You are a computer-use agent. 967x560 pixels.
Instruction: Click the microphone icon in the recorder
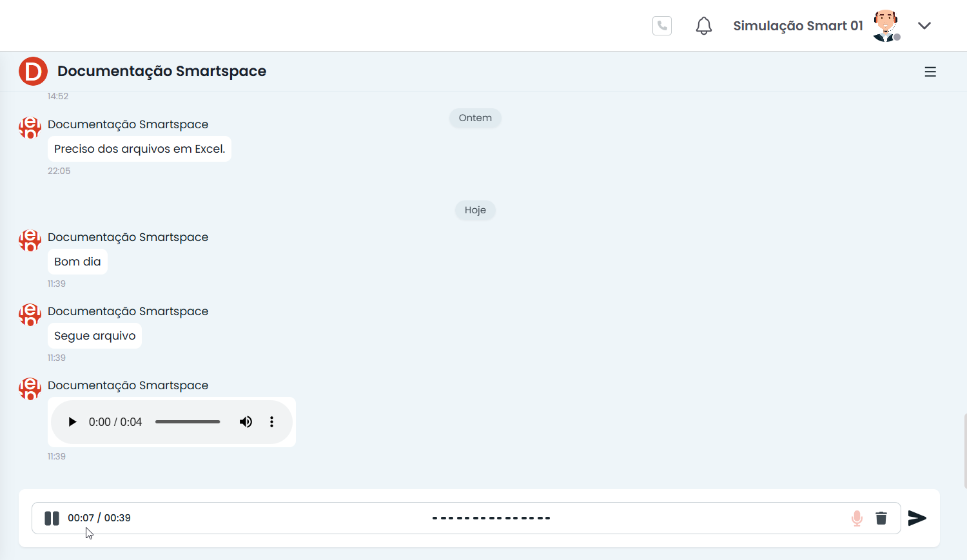tap(856, 518)
